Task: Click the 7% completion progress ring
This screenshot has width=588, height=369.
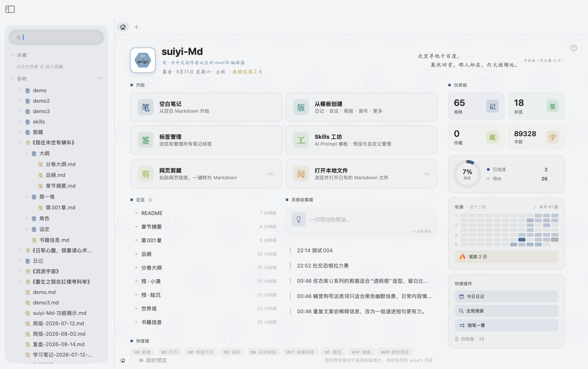Action: 467,174
